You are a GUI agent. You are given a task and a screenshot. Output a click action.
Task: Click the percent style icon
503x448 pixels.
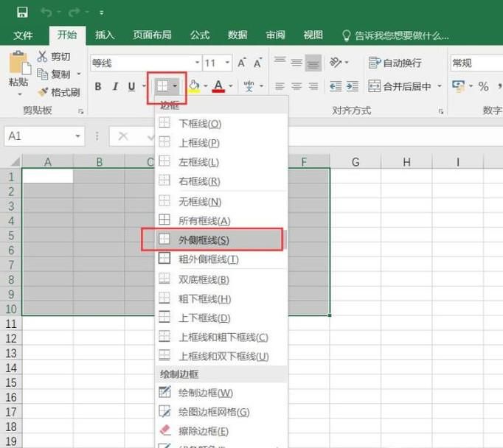(x=483, y=86)
